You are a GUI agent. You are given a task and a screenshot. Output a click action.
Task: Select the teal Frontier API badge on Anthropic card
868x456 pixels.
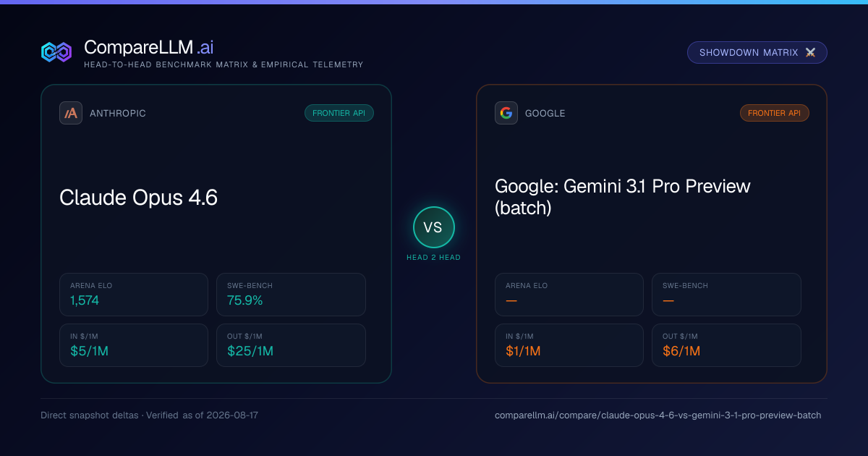pos(339,113)
